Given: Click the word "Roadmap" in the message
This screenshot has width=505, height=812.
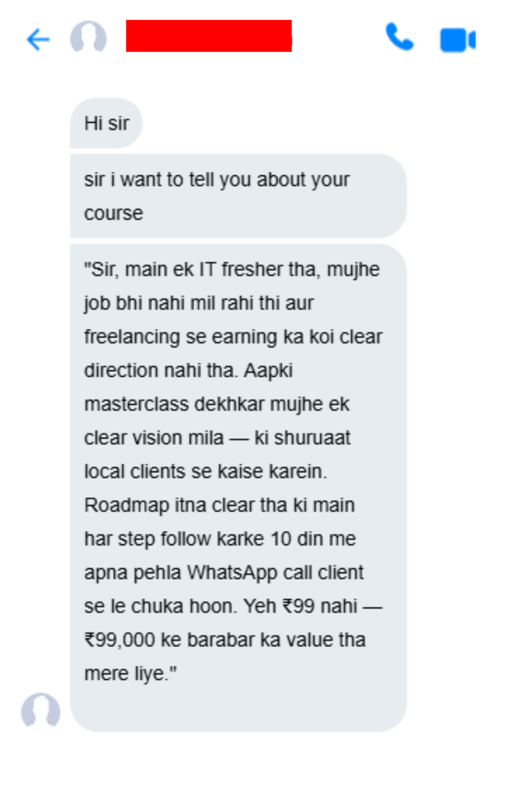Looking at the screenshot, I should (x=127, y=506).
